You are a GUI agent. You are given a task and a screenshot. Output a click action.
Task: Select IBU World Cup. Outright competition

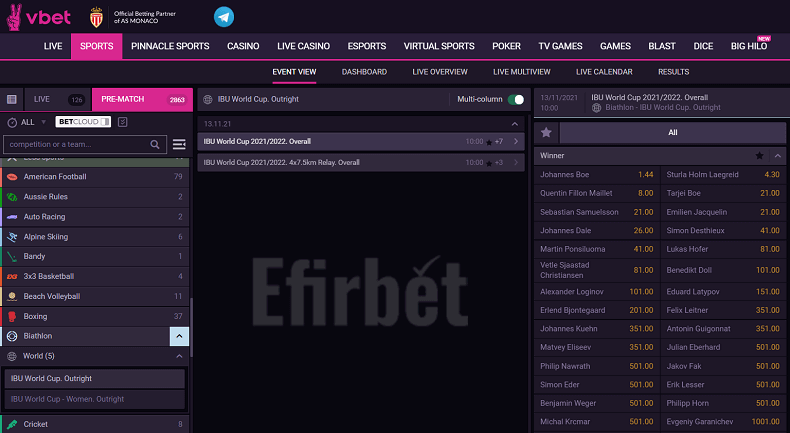(95, 379)
